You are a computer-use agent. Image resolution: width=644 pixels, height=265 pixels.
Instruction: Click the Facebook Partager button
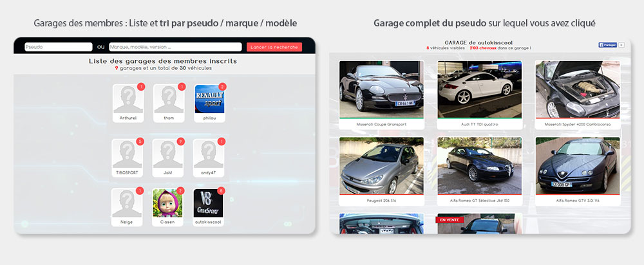coord(608,45)
